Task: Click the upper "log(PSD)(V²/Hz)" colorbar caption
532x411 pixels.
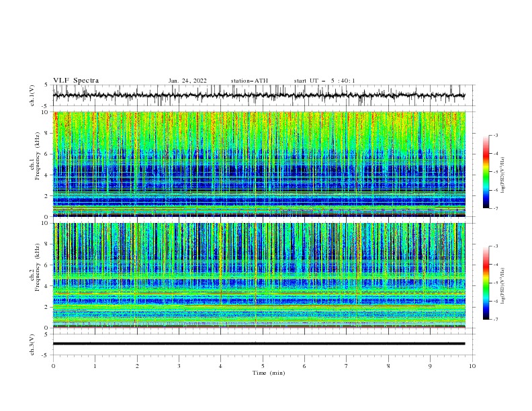Action: pos(503,175)
